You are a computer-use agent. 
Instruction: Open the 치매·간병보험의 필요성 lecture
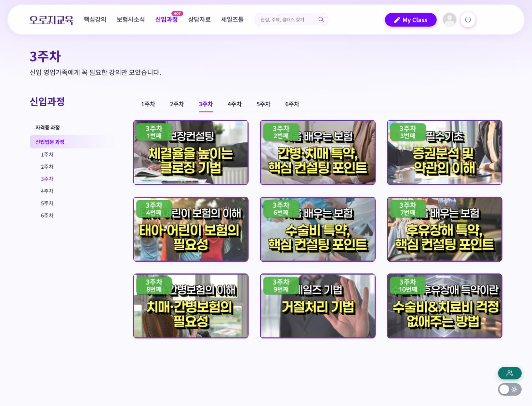(191, 306)
